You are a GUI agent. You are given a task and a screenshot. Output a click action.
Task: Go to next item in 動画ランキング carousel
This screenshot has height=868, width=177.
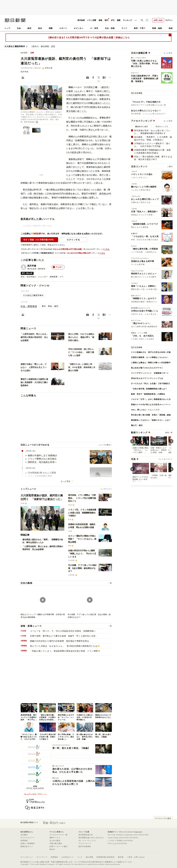[171, 441]
